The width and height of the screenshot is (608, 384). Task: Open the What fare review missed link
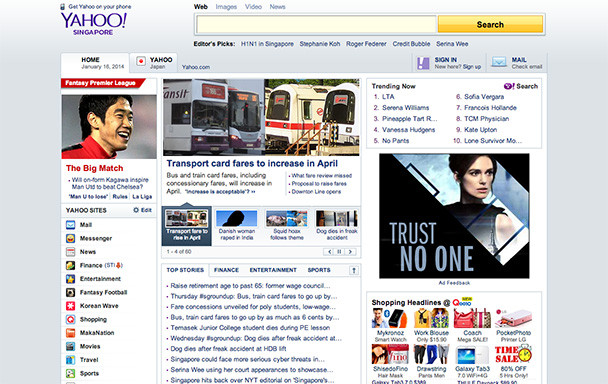pyautogui.click(x=321, y=176)
